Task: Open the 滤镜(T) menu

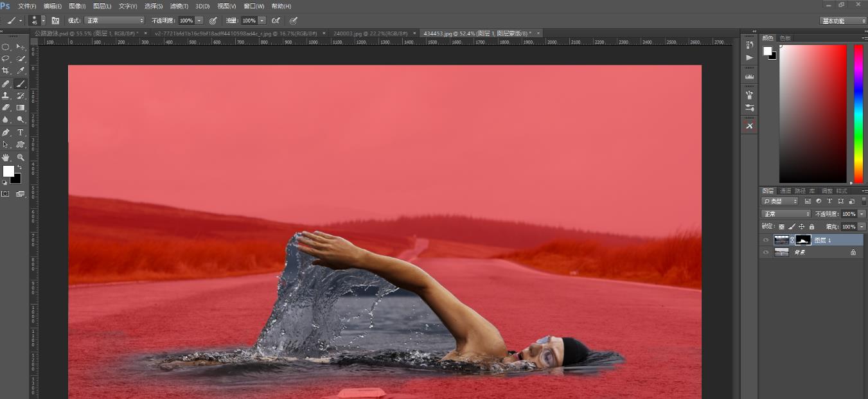Action: [179, 6]
